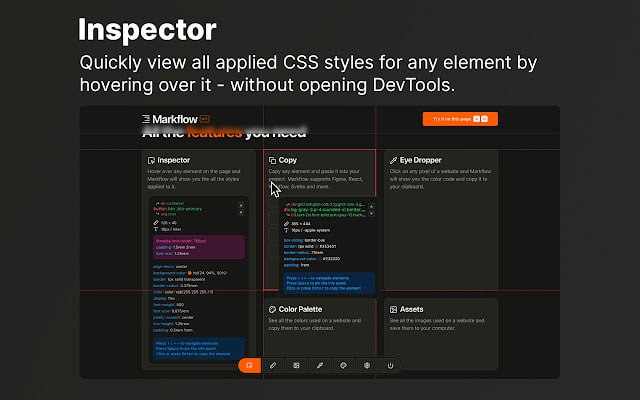
Task: Click the Copy card icon
Action: coord(272,160)
